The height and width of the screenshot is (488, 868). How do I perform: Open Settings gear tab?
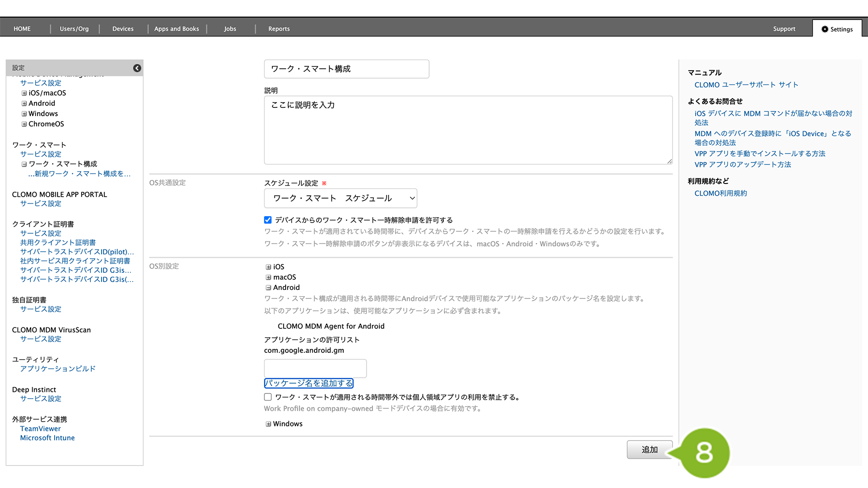point(837,29)
